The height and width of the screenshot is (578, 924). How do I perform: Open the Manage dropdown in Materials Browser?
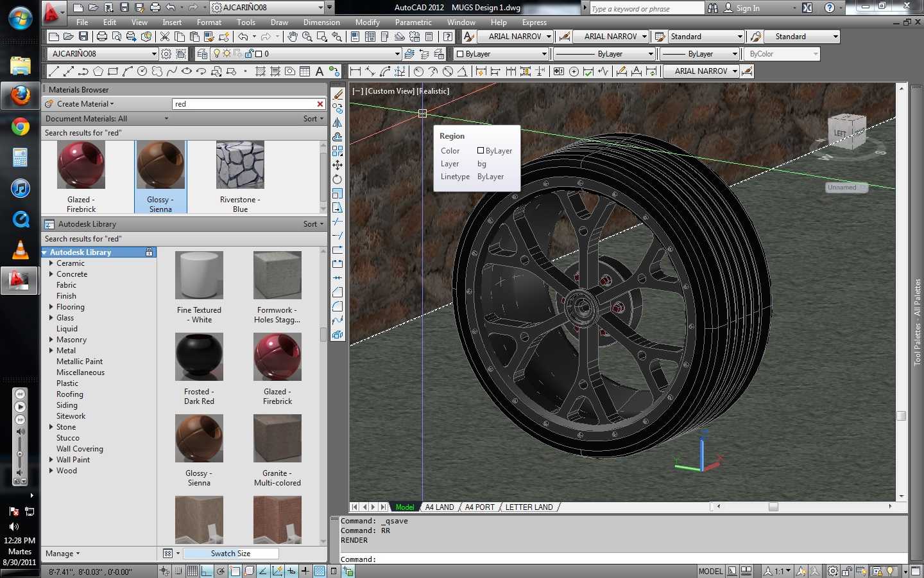tap(62, 554)
